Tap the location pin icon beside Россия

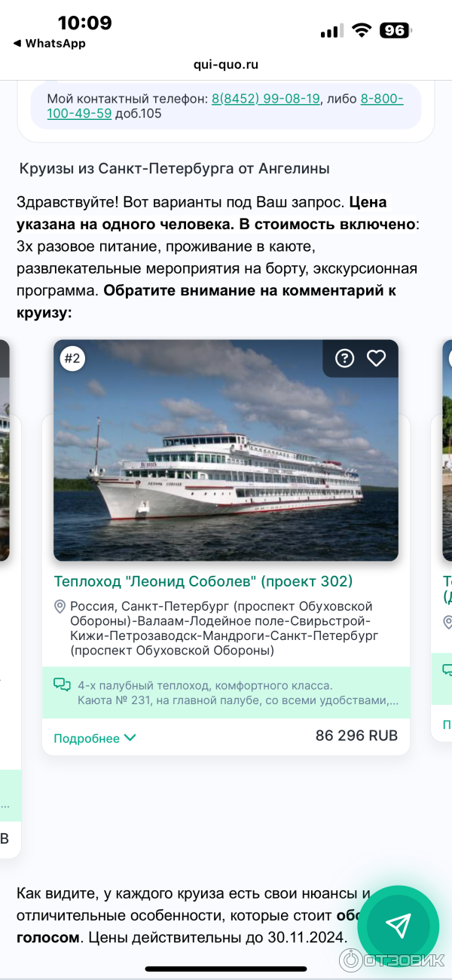(60, 607)
